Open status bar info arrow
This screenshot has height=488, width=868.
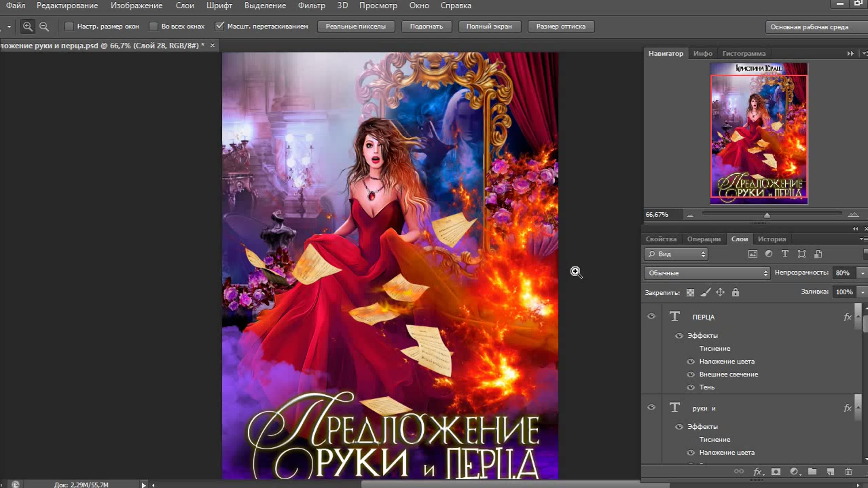tap(144, 485)
